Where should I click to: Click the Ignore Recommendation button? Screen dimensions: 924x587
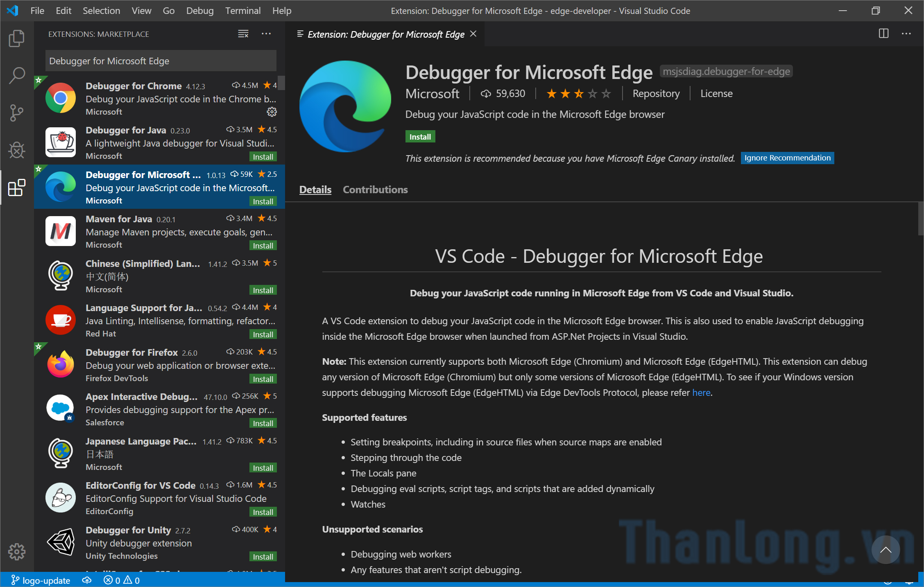pos(787,158)
